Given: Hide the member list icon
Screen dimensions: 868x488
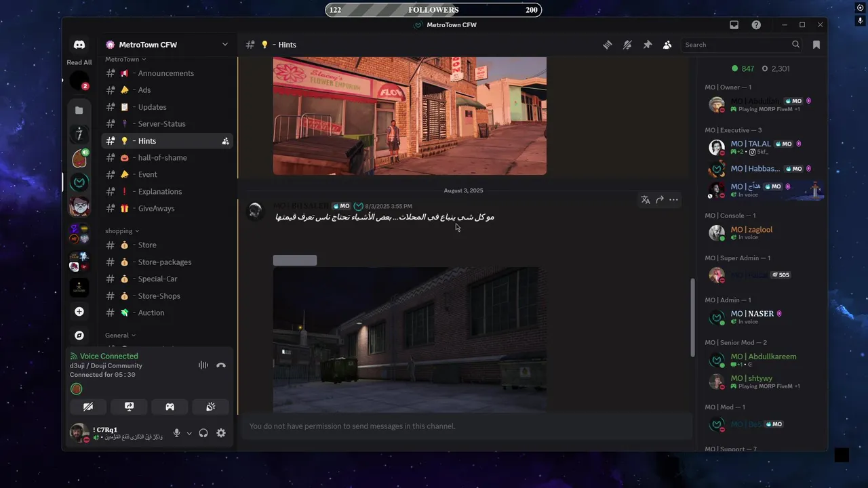Looking at the screenshot, I should [667, 45].
